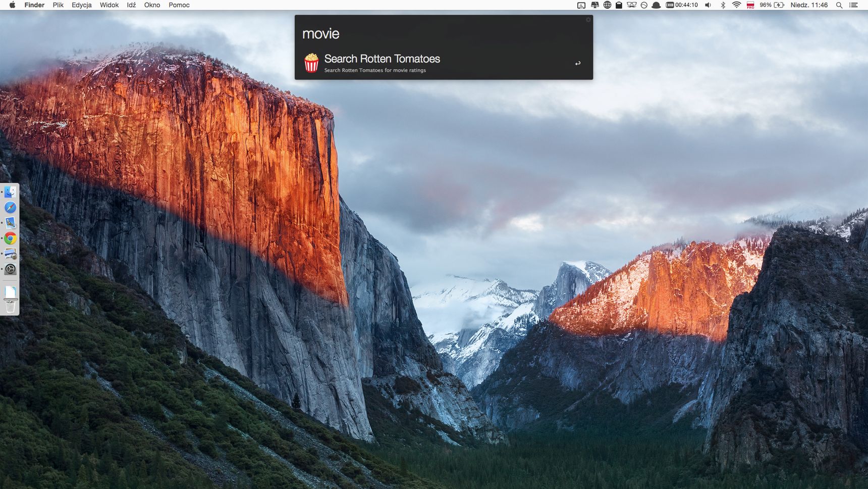The image size is (868, 489).
Task: Click the glasses and mustache menu bar icon
Action: click(631, 5)
